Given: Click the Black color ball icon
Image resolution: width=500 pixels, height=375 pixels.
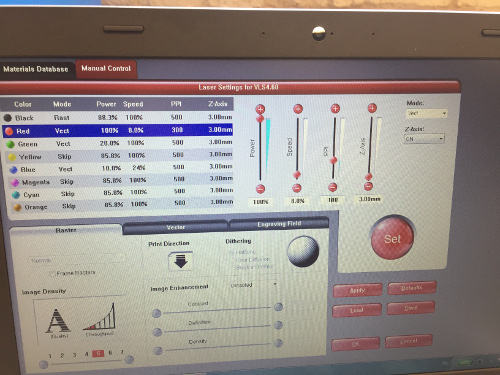Looking at the screenshot, I should [x=8, y=118].
